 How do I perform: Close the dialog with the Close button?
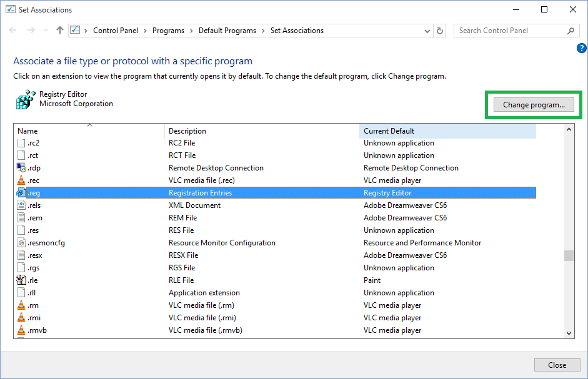click(x=557, y=365)
